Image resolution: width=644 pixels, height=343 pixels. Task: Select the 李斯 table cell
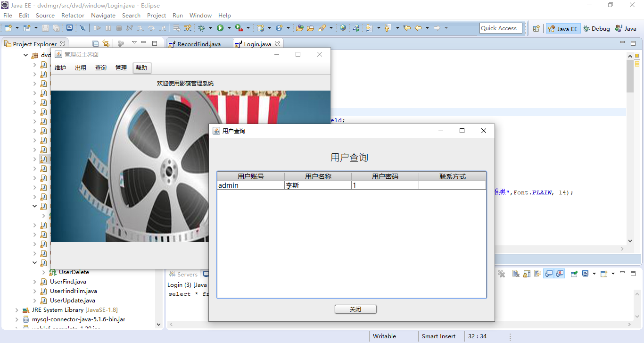click(x=318, y=185)
